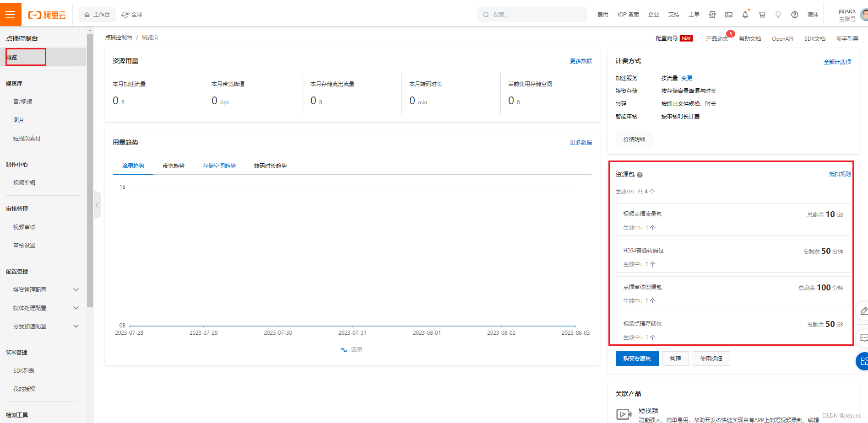Open the help question-mark icon
868x423 pixels.
click(795, 15)
